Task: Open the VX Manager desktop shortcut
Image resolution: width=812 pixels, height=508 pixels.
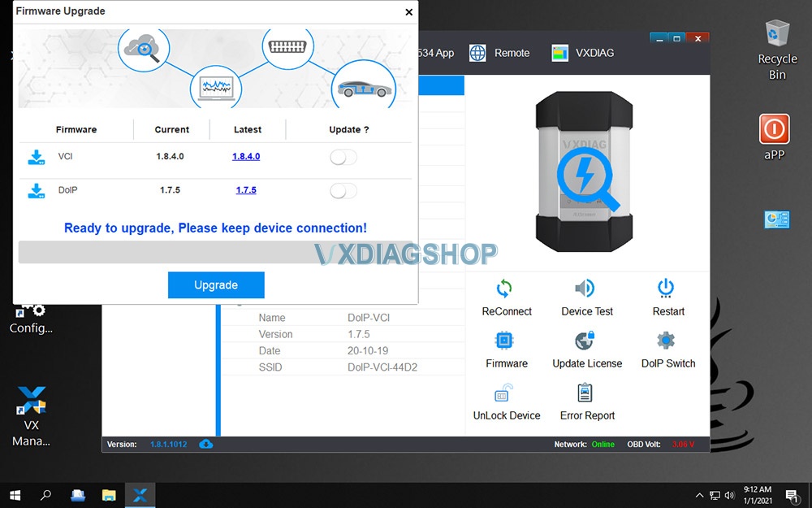Action: (x=31, y=416)
